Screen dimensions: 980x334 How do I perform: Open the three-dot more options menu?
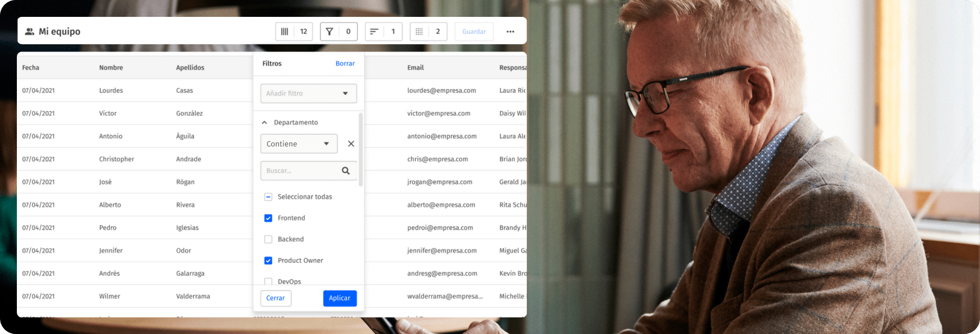510,32
